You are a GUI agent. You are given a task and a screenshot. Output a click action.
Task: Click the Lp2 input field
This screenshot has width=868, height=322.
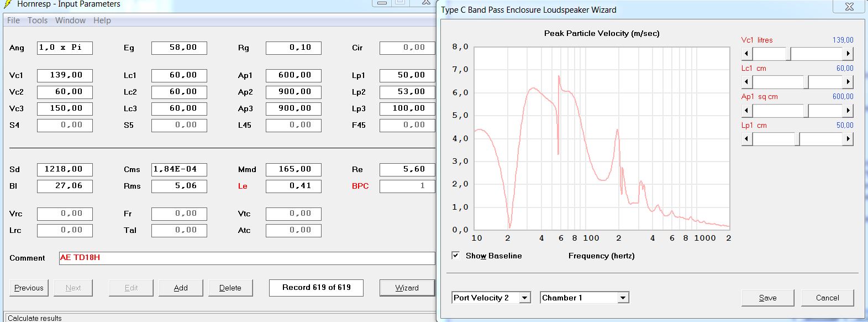[x=407, y=92]
